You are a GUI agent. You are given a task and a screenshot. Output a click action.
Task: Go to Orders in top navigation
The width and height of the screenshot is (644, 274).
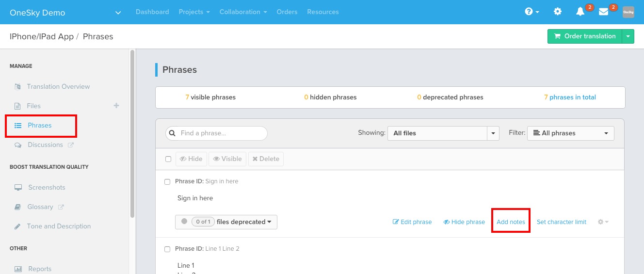point(287,12)
